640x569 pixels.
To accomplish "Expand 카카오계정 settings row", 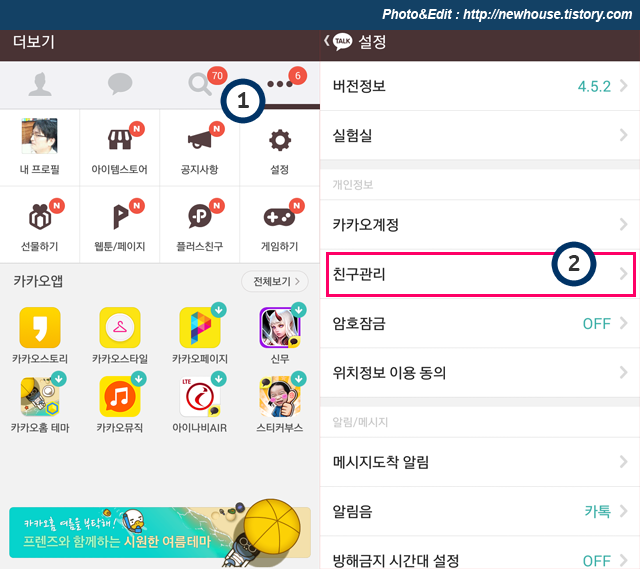I will click(480, 224).
